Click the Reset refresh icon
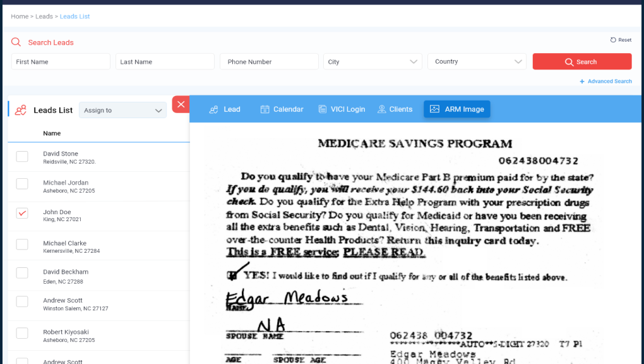 tap(613, 40)
